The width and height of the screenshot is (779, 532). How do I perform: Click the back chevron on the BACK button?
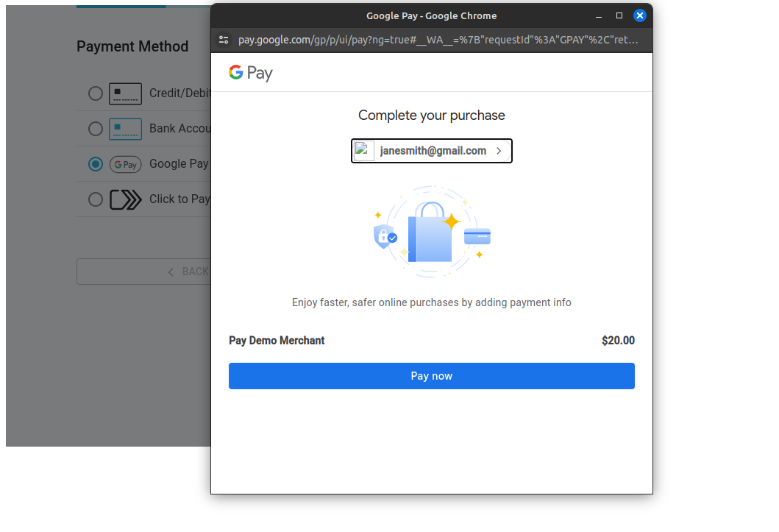[x=171, y=271]
